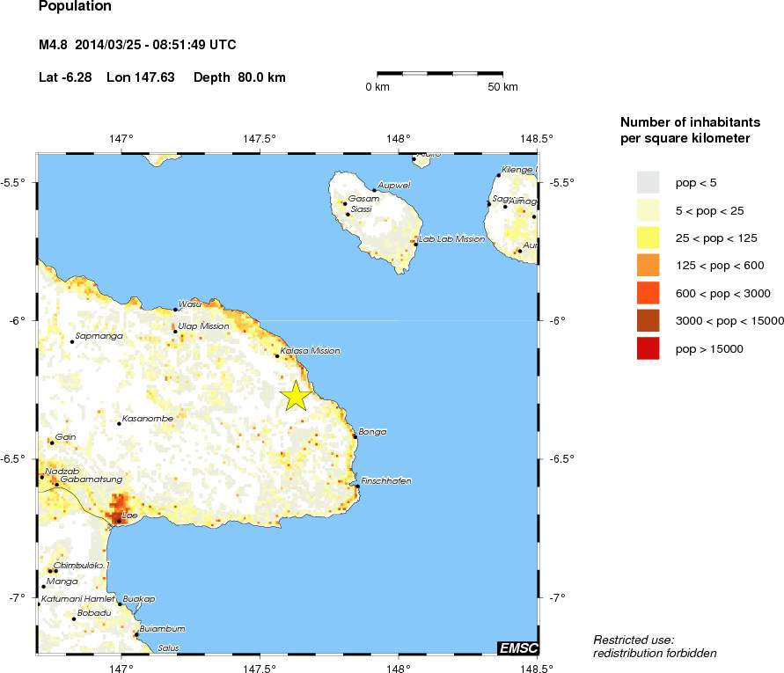Select the pale yellow '5 < pop < 25' swatch
This screenshot has height=673, width=784.
[648, 209]
